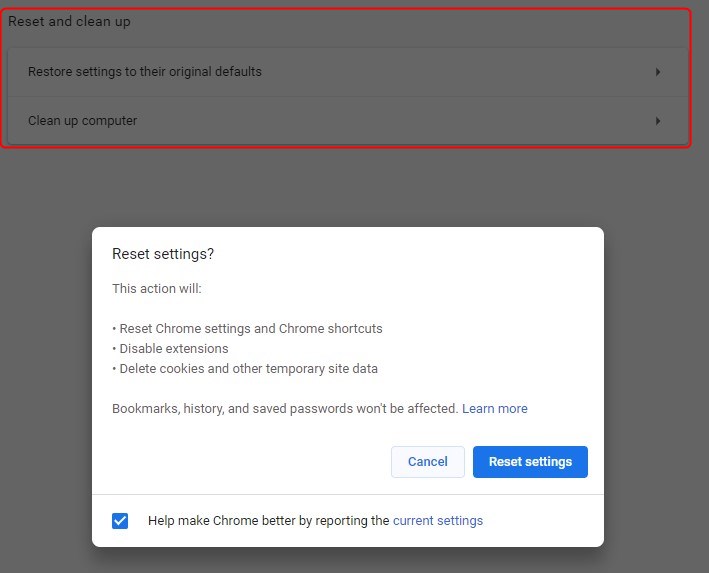Uncheck the Help make Chrome better checkbox
The height and width of the screenshot is (573, 709).
tap(120, 521)
